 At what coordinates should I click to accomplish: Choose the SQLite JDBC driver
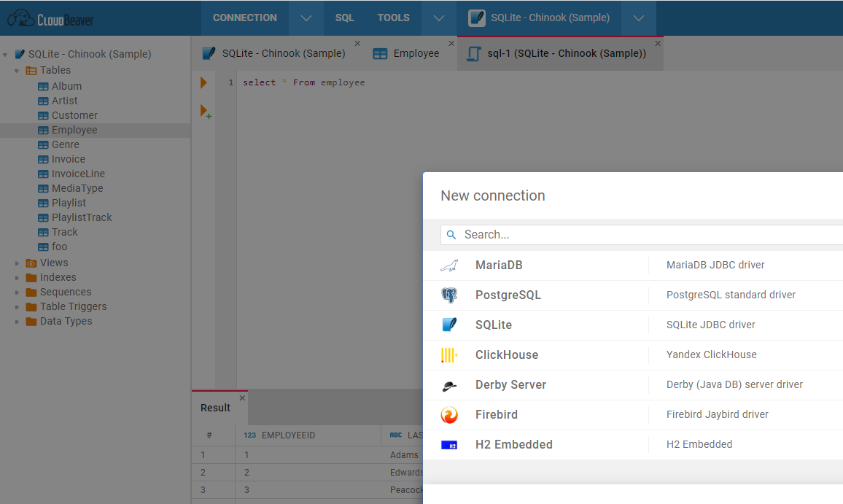click(x=711, y=325)
